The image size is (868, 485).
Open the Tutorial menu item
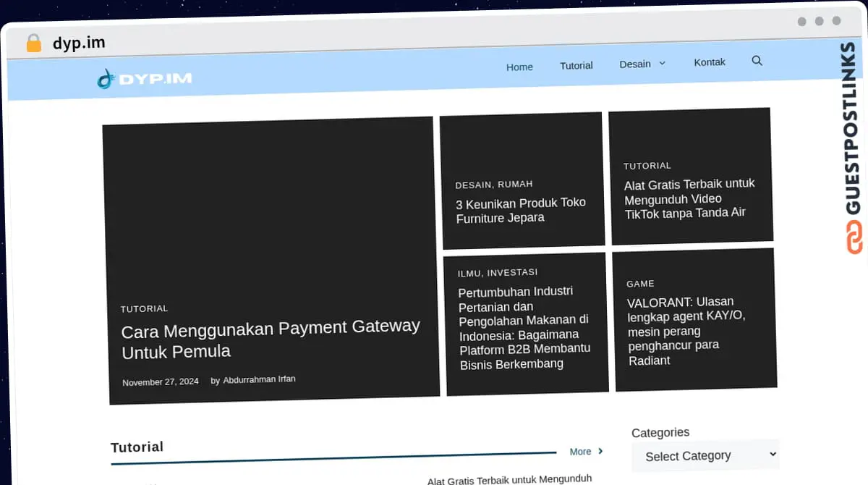[576, 65]
